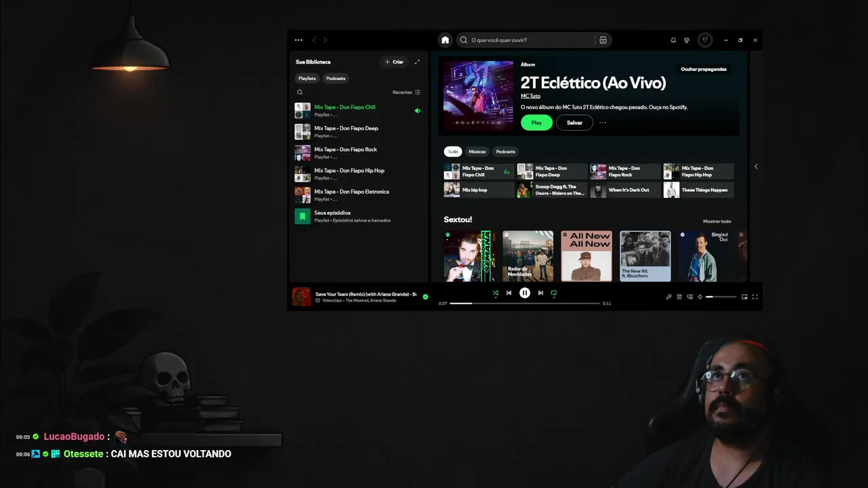Screen dimensions: 868x488
Task: Click Ocultar propagandas
Action: pyautogui.click(x=704, y=69)
